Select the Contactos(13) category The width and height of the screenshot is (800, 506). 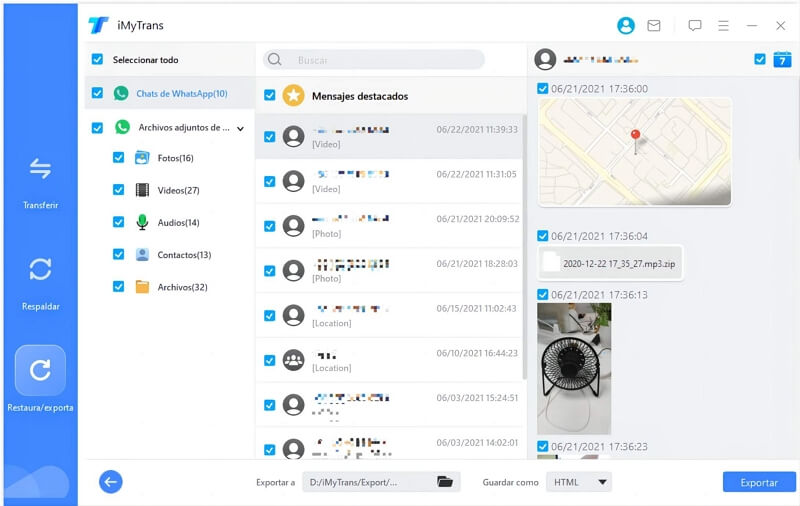[184, 255]
